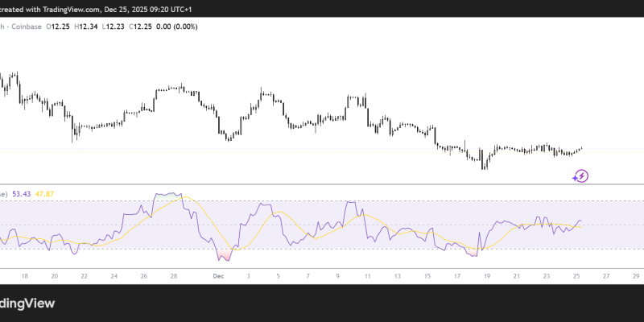The width and height of the screenshot is (644, 322).
Task: Select date 29 on the time axis
Action: coord(636,276)
